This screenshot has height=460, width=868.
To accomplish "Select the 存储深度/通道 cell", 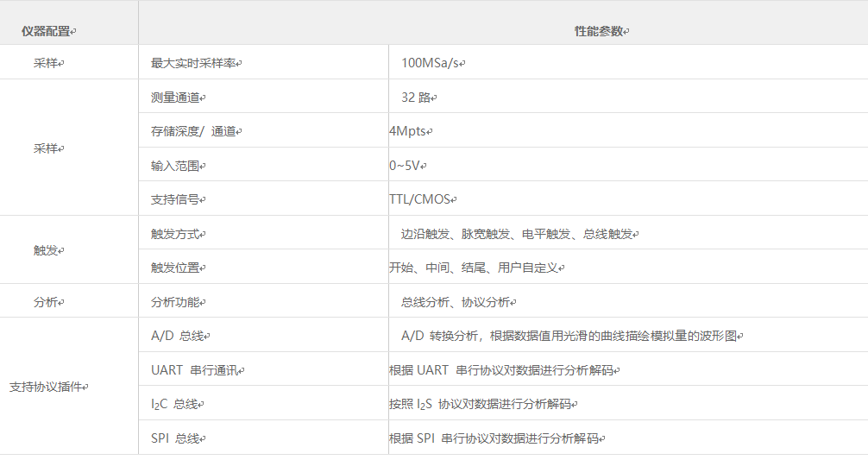I will click(195, 131).
